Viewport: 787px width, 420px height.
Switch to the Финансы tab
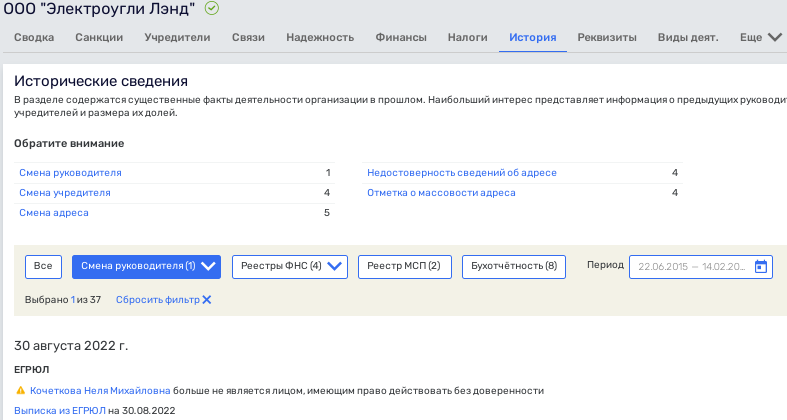401,37
